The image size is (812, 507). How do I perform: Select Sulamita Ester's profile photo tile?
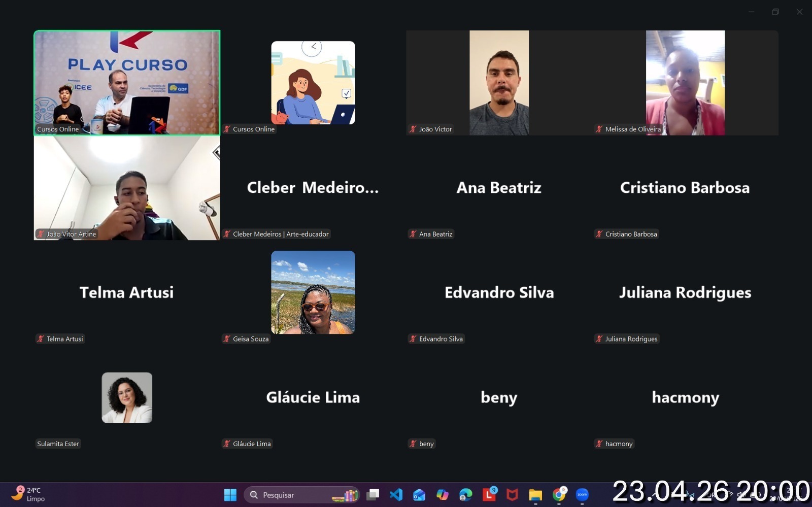click(127, 397)
